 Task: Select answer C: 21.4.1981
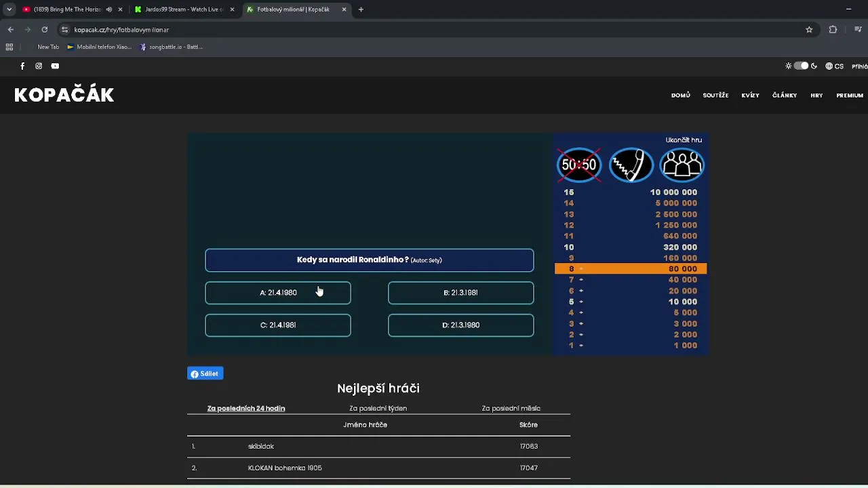pos(278,325)
